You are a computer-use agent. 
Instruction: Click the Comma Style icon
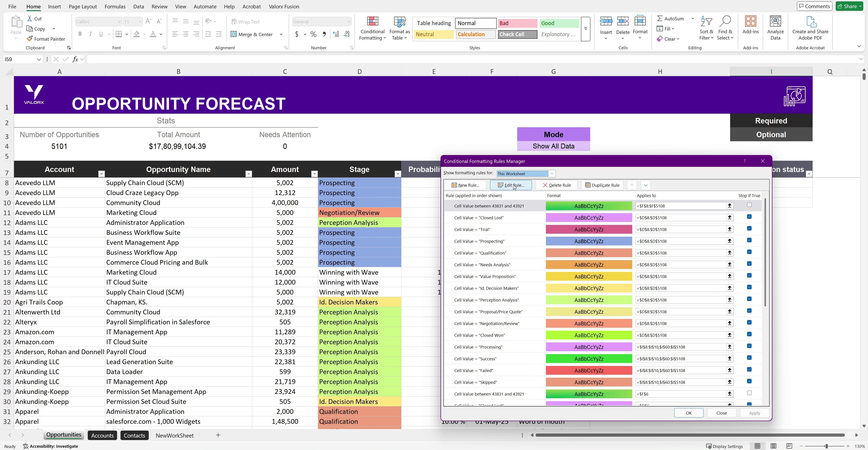tap(324, 34)
